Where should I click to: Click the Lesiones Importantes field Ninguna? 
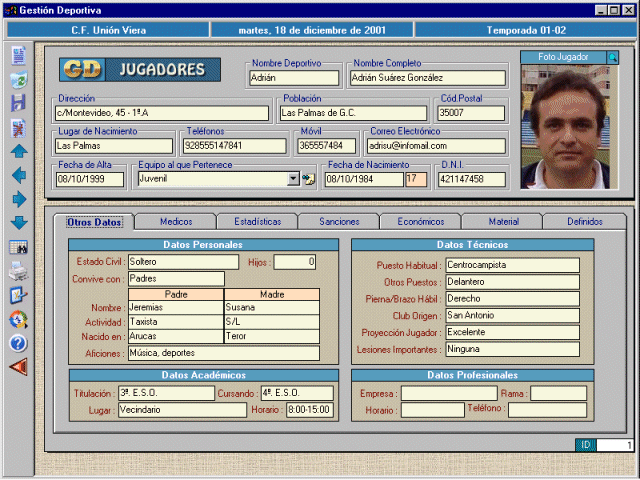coord(512,349)
